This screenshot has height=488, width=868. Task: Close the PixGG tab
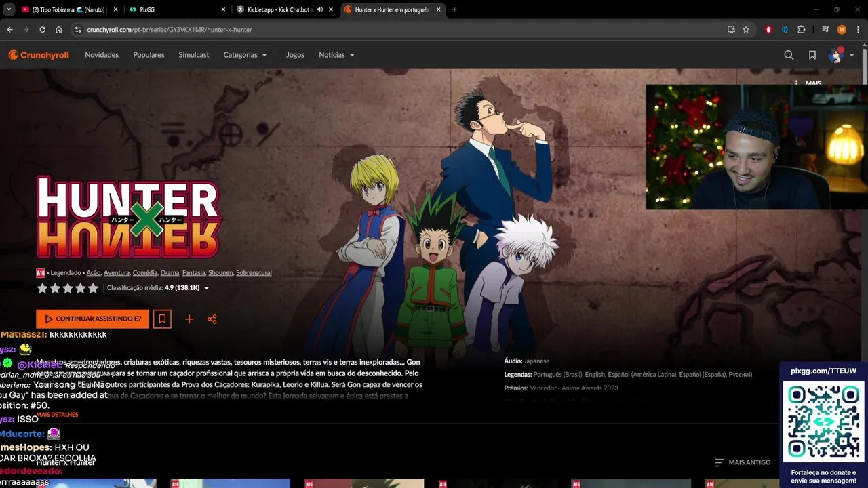223,9
